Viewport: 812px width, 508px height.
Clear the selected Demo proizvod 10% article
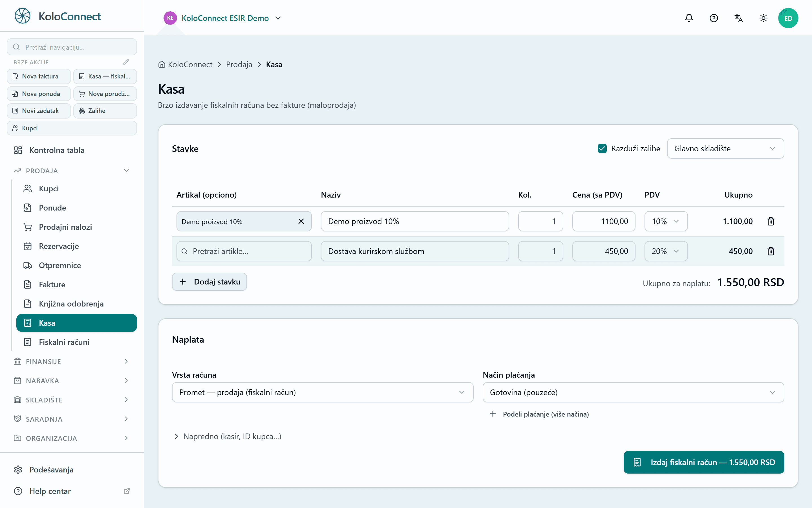(301, 221)
